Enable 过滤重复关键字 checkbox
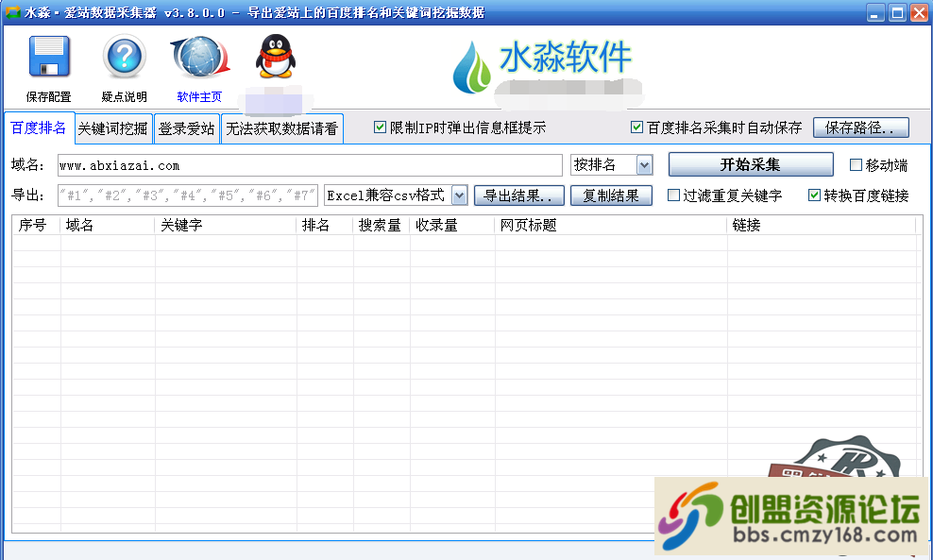The image size is (933, 560). [x=673, y=195]
